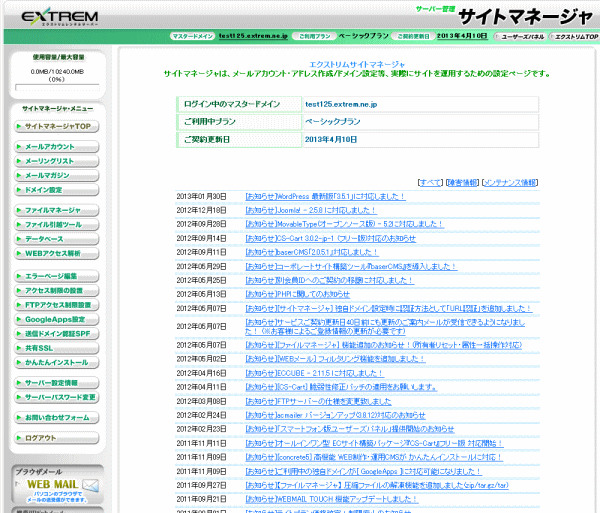Click the エクストリムTOP button in top bar
600x513 pixels.
pyautogui.click(x=574, y=35)
